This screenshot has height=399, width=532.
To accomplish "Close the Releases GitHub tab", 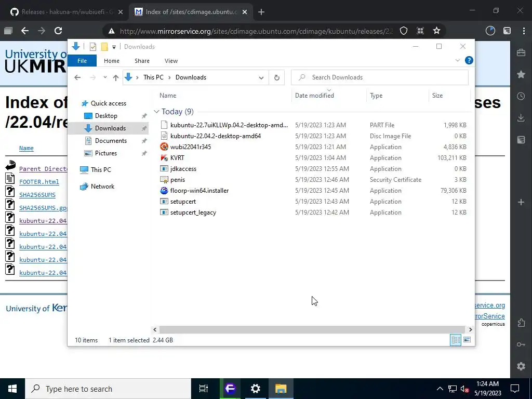I will coord(121,12).
